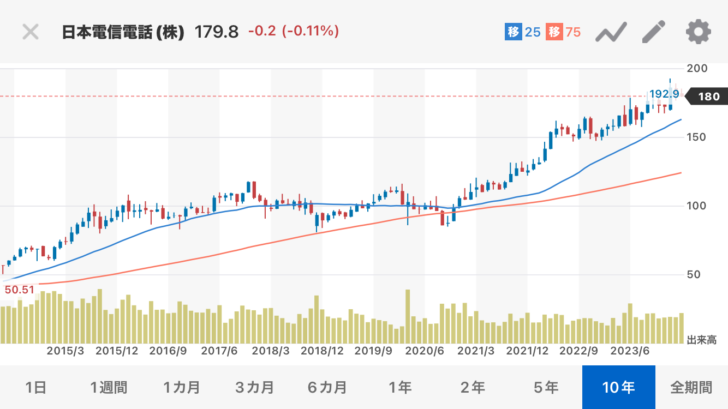Image resolution: width=728 pixels, height=409 pixels.
Task: Switch to 3カ月 range
Action: point(254,387)
